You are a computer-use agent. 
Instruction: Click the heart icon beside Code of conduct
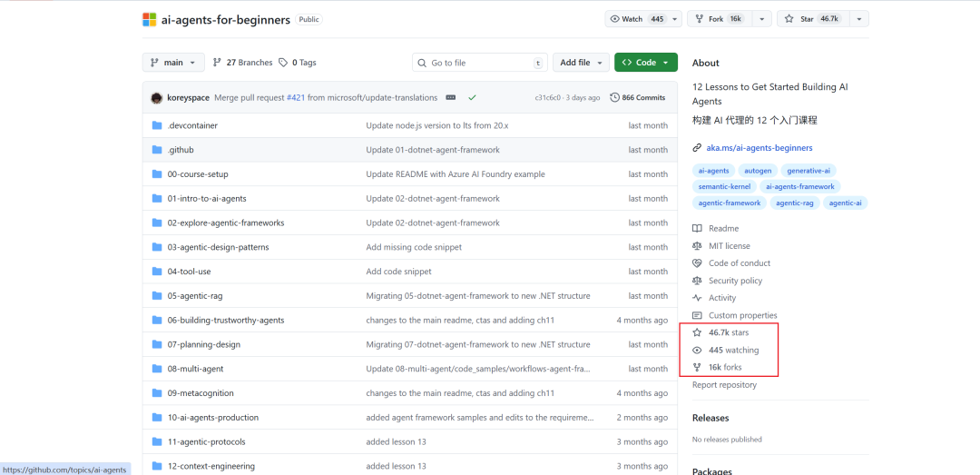(x=697, y=263)
